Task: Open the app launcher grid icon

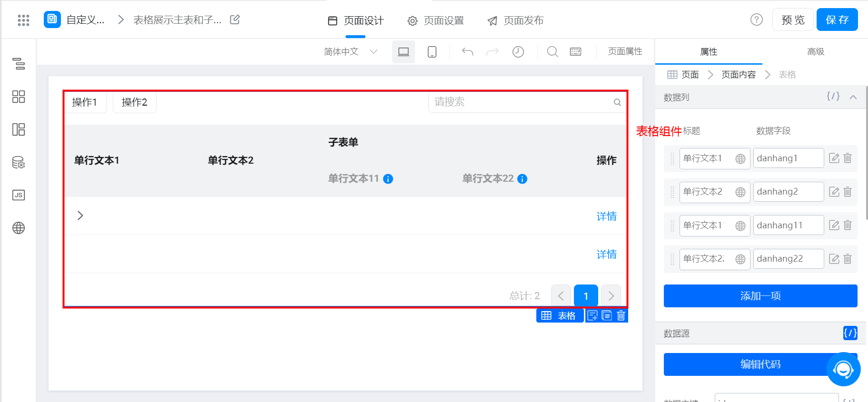Action: click(23, 20)
